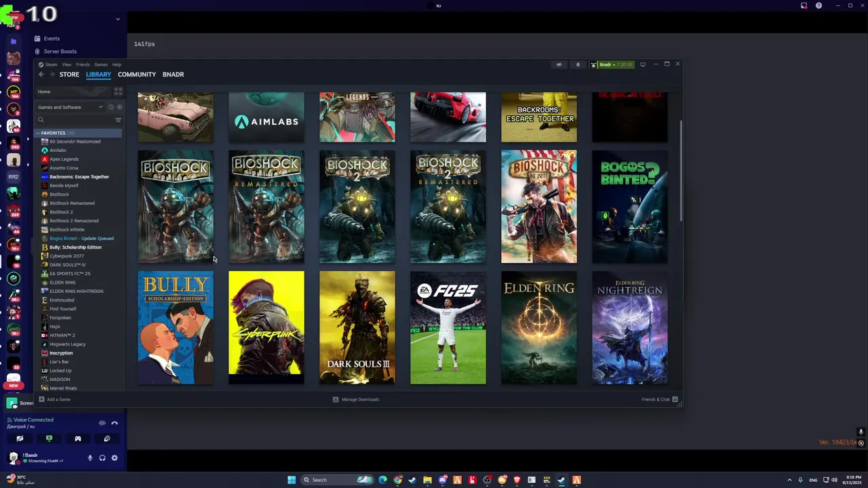Open Elden Ring Nightreign cover

pos(630,328)
